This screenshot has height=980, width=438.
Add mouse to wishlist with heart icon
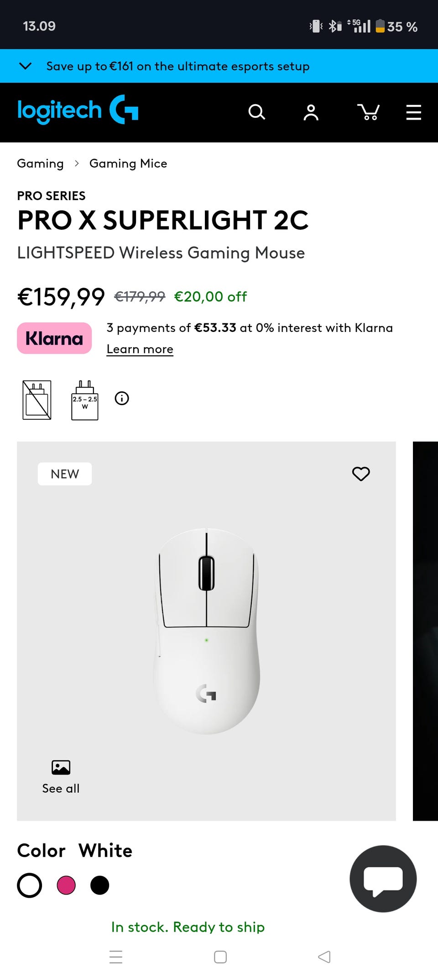pos(361,474)
